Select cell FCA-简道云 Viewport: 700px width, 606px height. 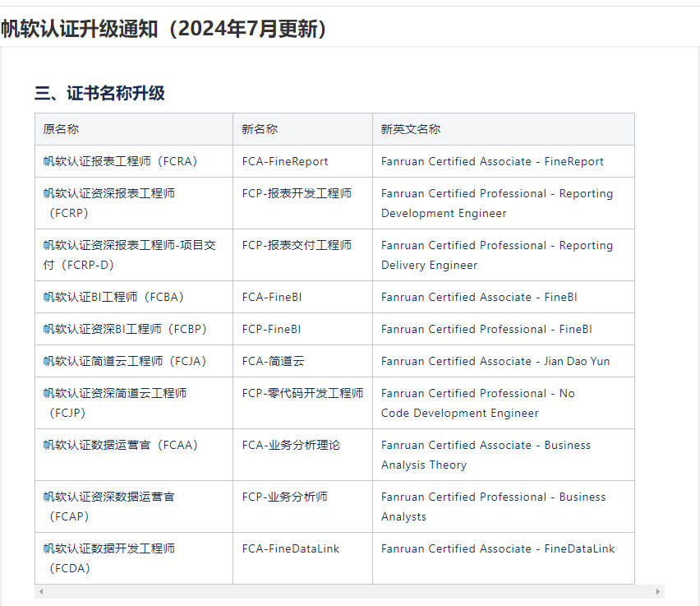pyautogui.click(x=302, y=361)
